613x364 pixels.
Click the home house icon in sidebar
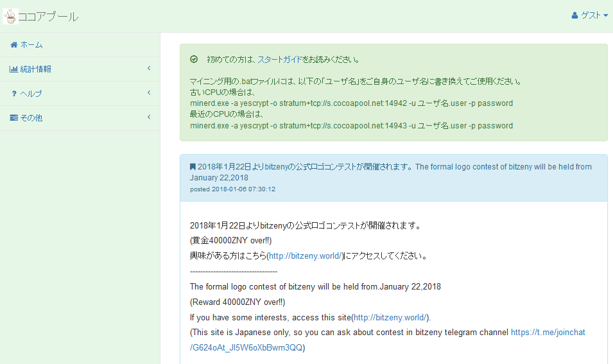pos(14,44)
